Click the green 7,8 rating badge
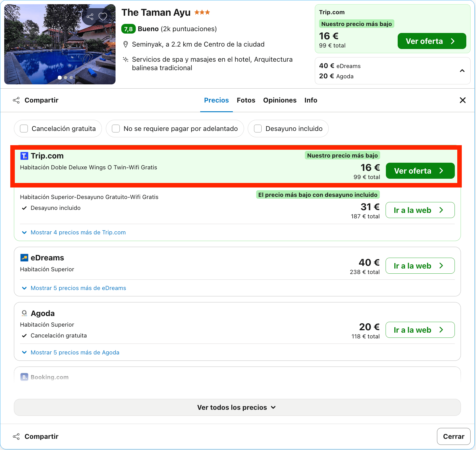Image resolution: width=476 pixels, height=450 pixels. click(x=128, y=29)
